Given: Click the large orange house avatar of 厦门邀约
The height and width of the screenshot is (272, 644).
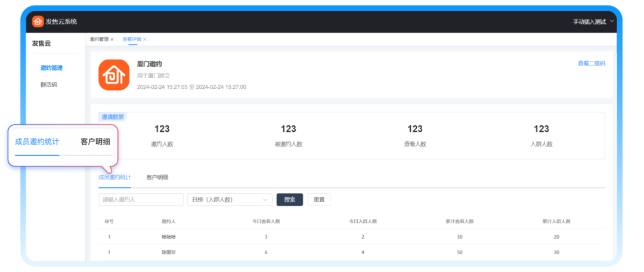Looking at the screenshot, I should [114, 75].
